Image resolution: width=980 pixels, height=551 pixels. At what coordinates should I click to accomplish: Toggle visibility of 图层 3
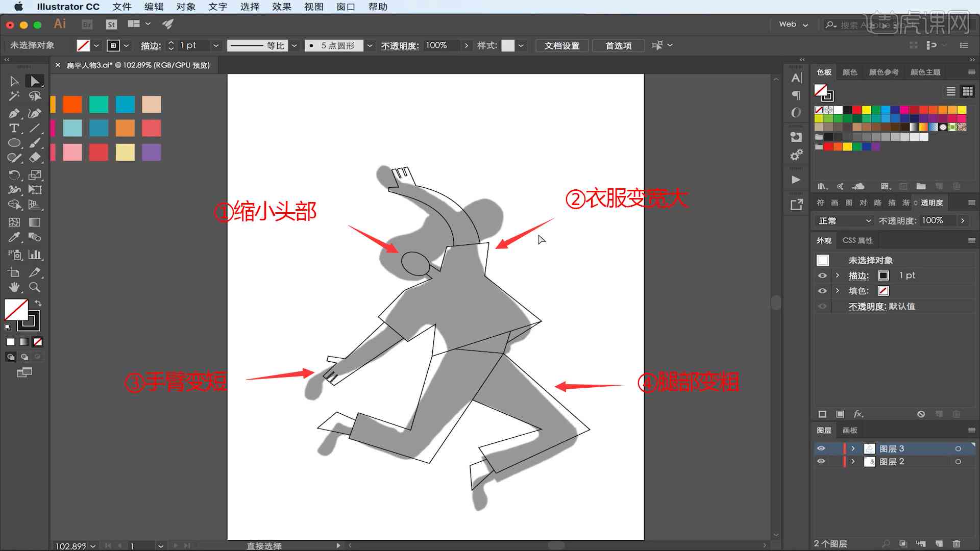pos(820,448)
